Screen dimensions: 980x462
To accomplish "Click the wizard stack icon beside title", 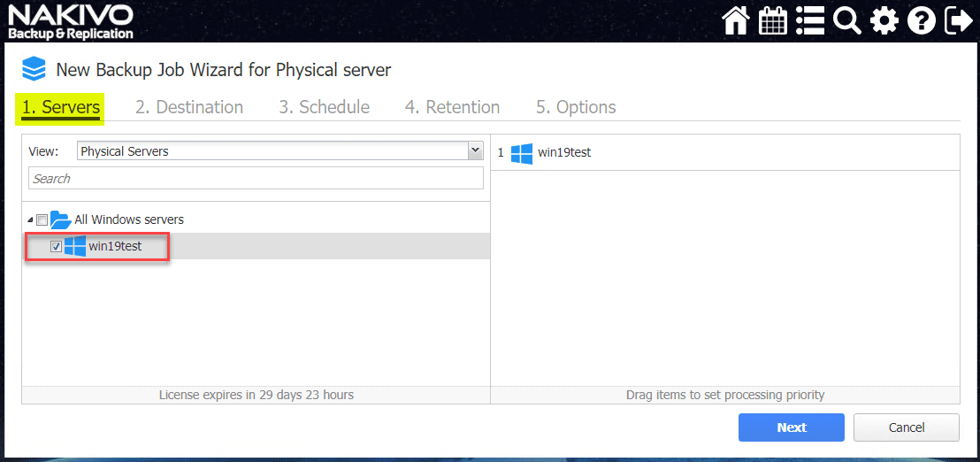I will coord(34,69).
